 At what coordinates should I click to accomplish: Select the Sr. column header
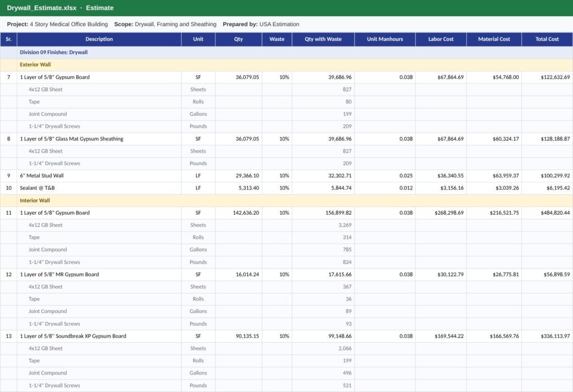tap(9, 39)
